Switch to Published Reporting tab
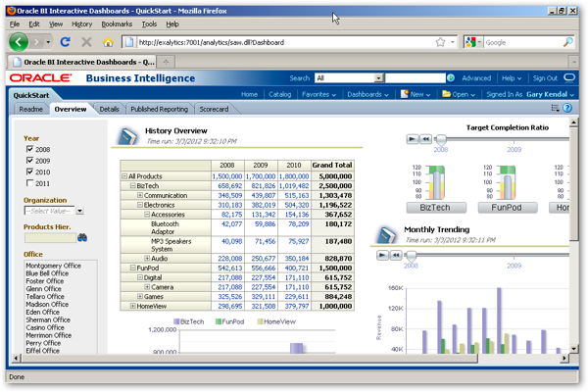The image size is (588, 392). click(x=160, y=109)
